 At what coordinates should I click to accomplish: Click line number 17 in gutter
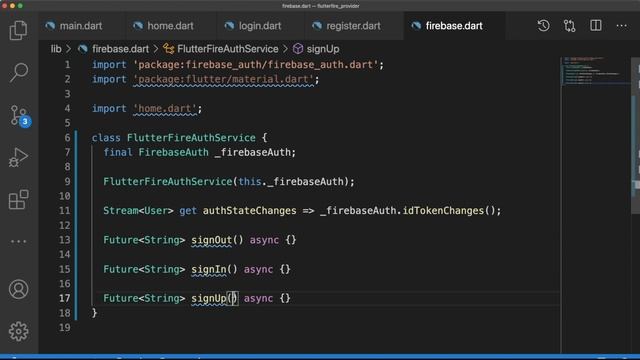(x=64, y=298)
